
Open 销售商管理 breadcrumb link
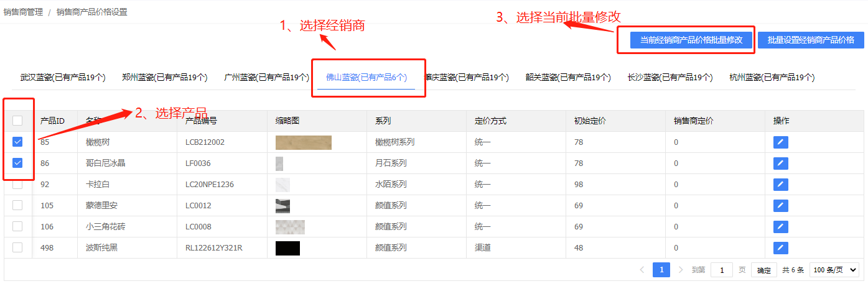tap(24, 12)
